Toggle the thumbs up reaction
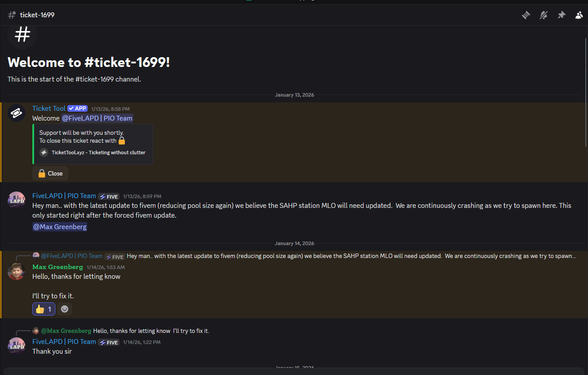Screen dimensions: 588x375 [x=44, y=309]
